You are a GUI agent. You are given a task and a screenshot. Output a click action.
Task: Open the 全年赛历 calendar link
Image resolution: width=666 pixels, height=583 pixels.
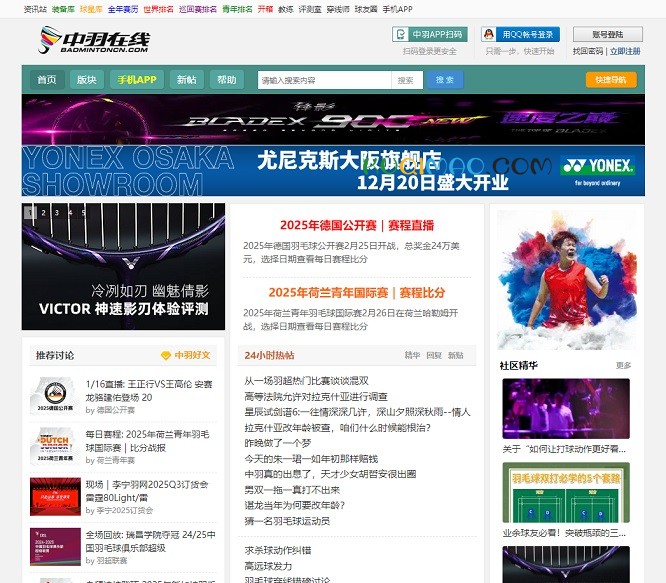[123, 9]
